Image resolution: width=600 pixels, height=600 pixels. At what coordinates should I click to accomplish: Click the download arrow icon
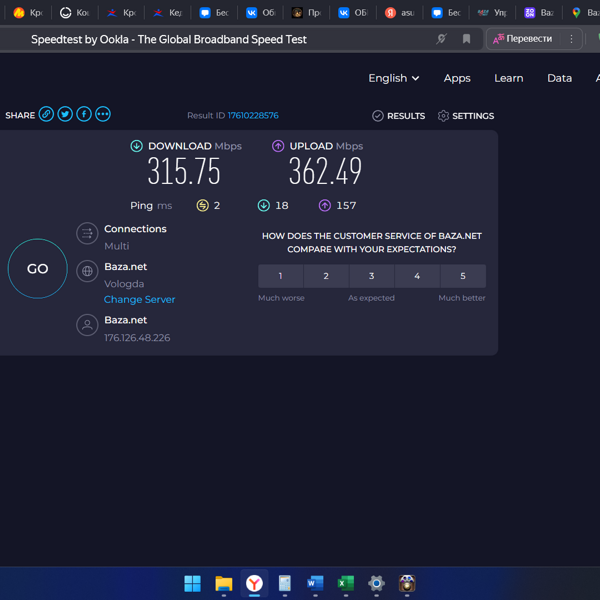point(137,146)
